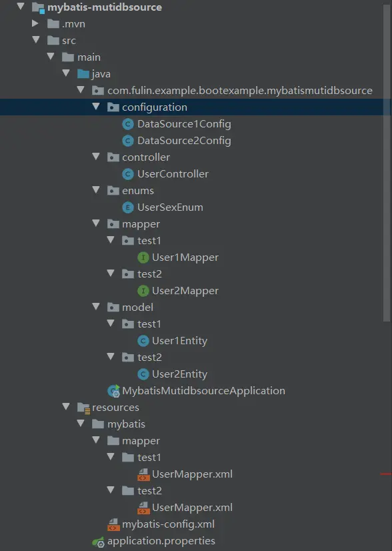Click the src folder icon

(x=53, y=41)
